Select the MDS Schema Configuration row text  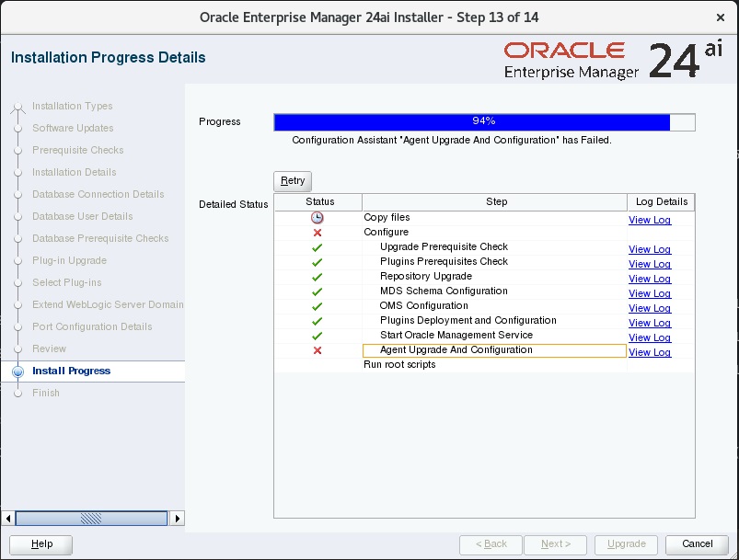pyautogui.click(x=444, y=291)
